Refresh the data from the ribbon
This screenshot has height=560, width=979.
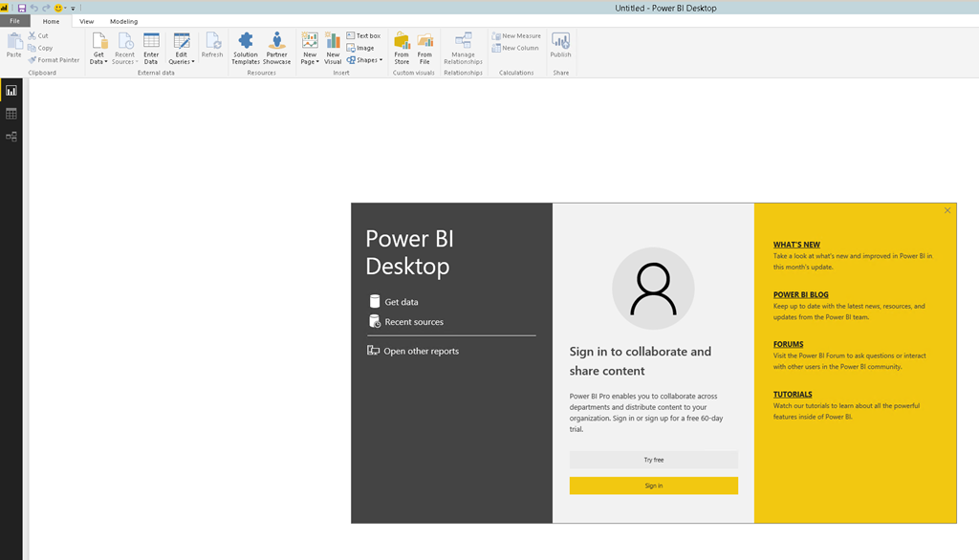pos(212,46)
